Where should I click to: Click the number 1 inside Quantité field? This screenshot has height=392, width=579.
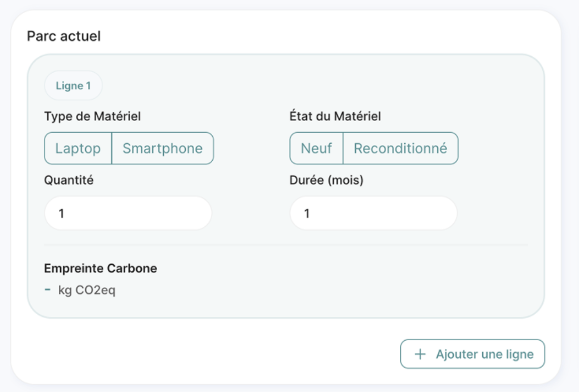tap(61, 214)
